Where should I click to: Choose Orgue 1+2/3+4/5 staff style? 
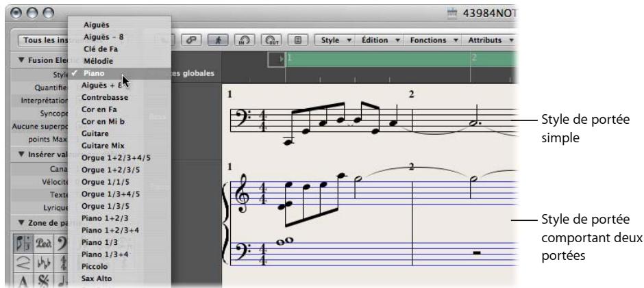[x=119, y=157]
